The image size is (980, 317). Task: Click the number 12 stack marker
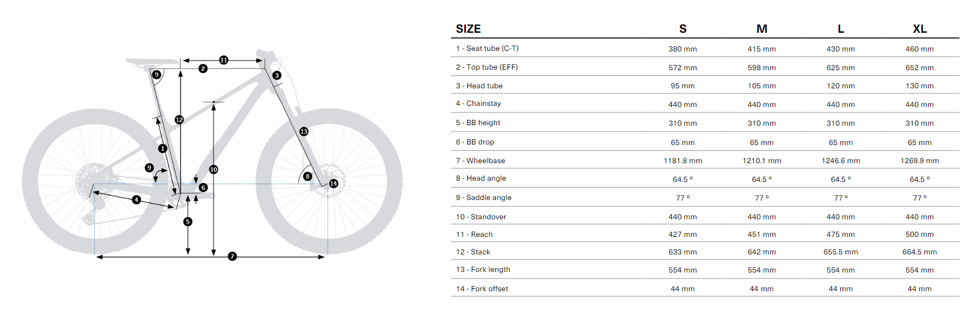tap(180, 119)
